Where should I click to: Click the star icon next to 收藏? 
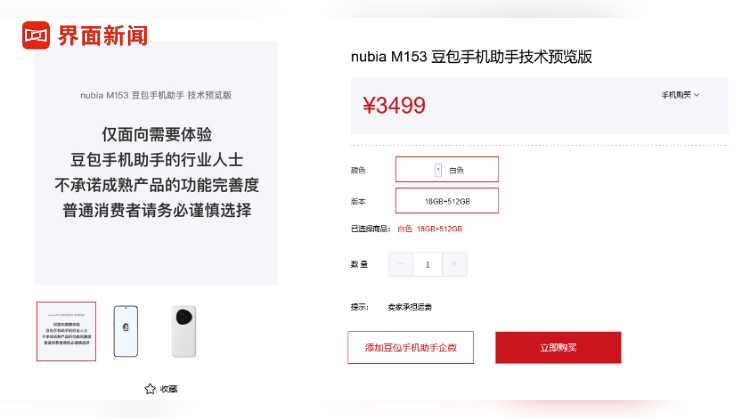pyautogui.click(x=150, y=388)
